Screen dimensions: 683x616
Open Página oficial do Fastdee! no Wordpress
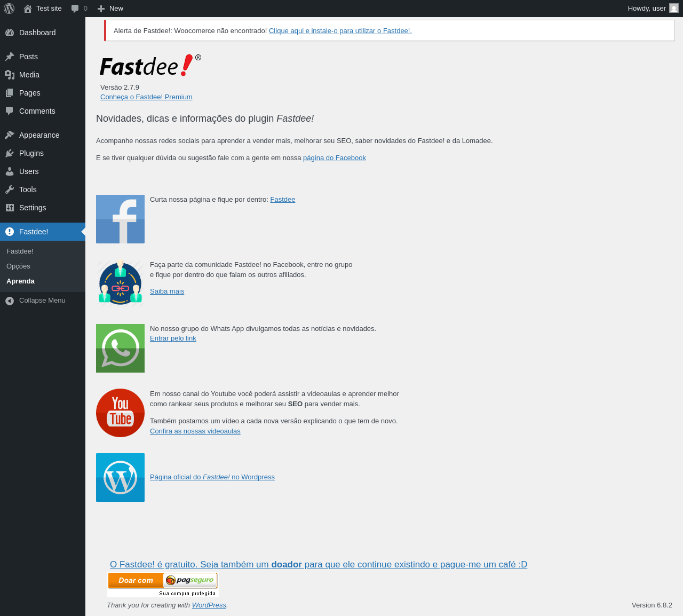(212, 477)
